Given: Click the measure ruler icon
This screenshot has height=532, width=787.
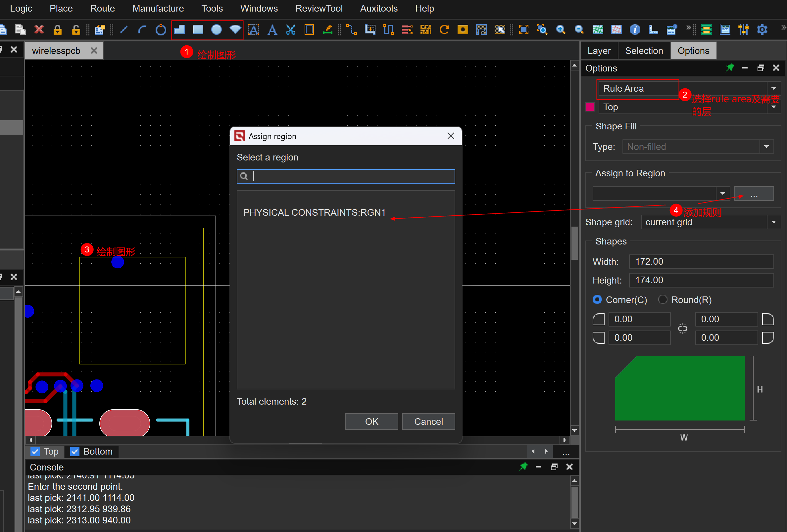Looking at the screenshot, I should (653, 30).
